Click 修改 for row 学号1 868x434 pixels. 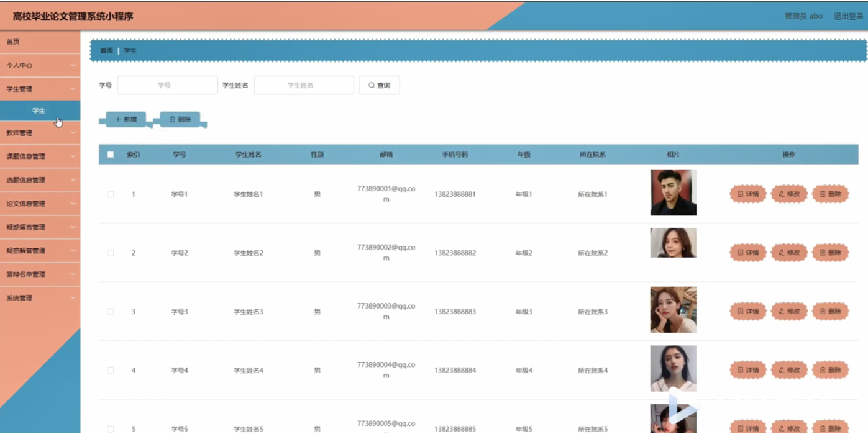(789, 194)
